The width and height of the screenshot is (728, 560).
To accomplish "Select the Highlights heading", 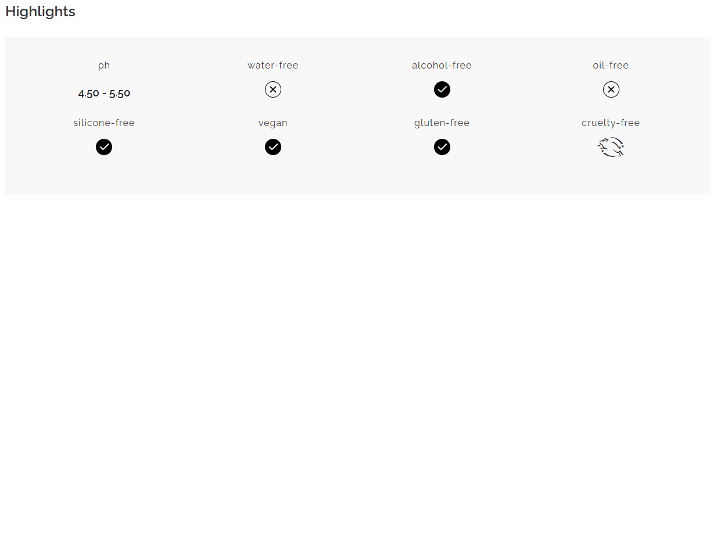I will pos(41,12).
